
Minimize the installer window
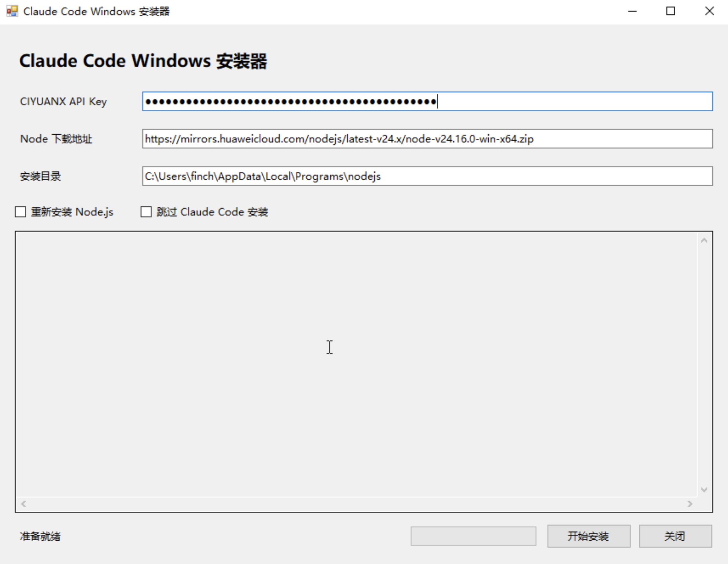(x=632, y=11)
